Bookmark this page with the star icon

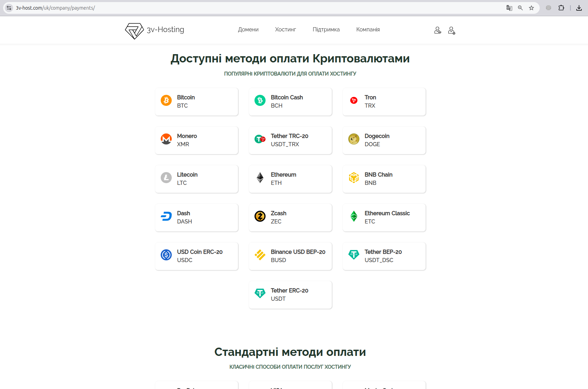[531, 8]
